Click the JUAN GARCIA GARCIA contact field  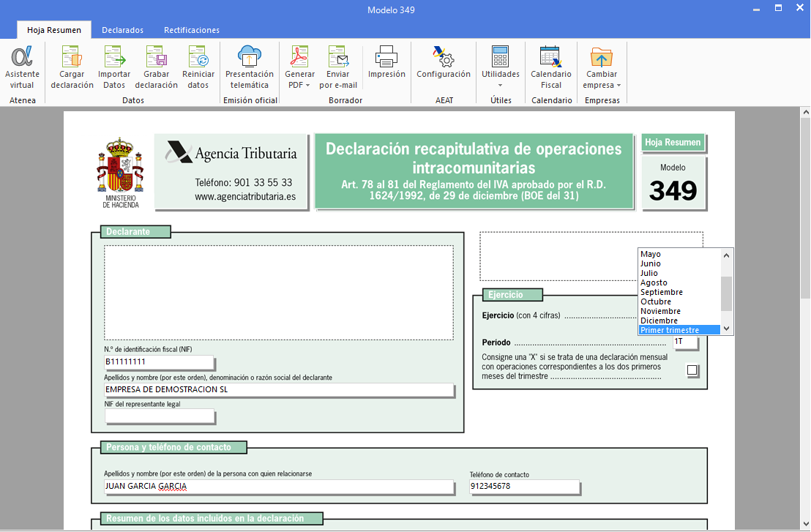point(280,486)
